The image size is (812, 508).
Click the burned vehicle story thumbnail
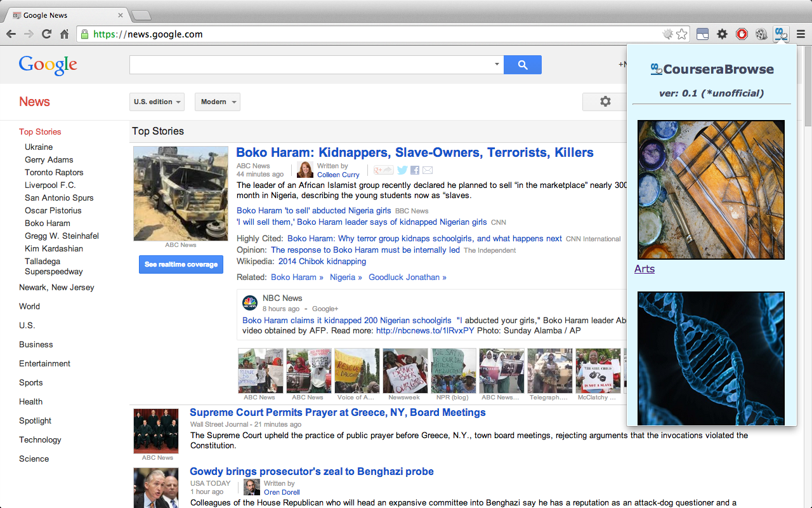181,194
